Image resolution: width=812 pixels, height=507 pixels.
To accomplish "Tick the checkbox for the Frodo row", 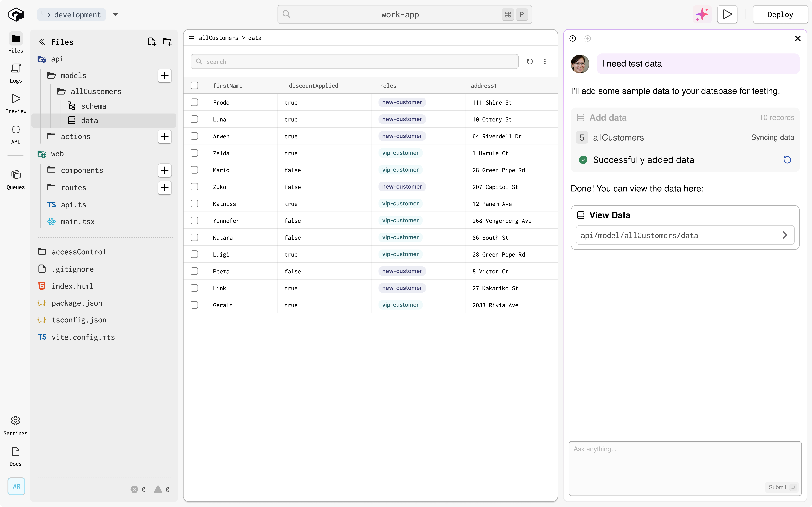I will (194, 102).
